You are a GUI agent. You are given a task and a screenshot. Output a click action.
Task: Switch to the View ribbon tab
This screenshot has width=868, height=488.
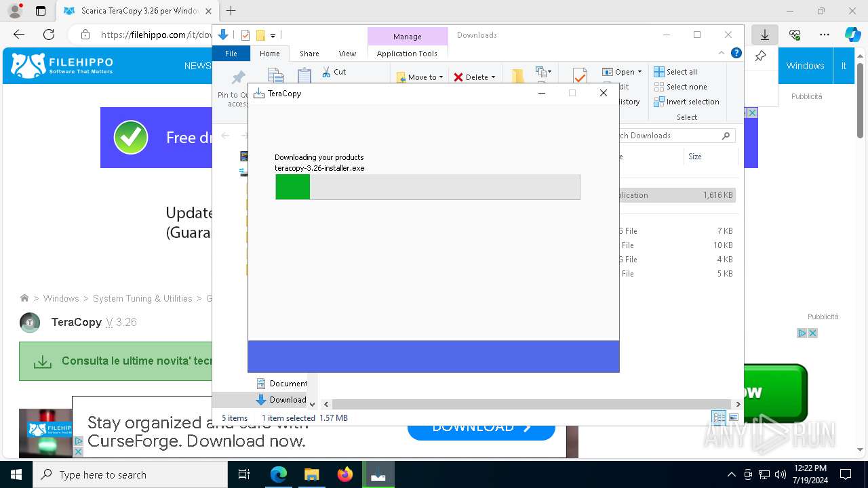(347, 54)
